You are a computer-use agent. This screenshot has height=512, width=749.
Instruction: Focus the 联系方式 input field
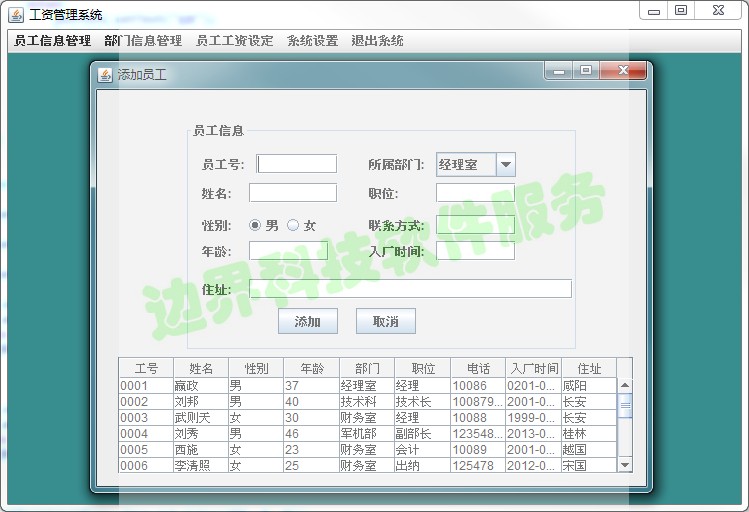coord(475,224)
